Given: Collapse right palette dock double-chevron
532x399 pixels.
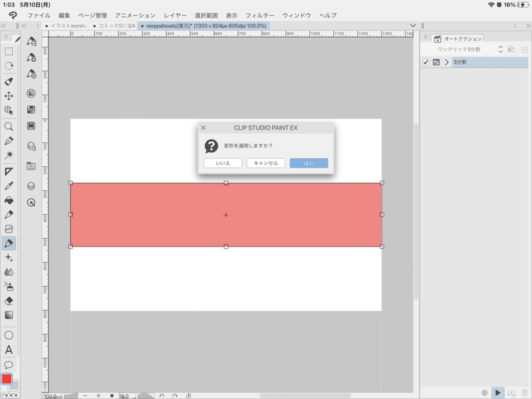Looking at the screenshot, I should [528, 26].
